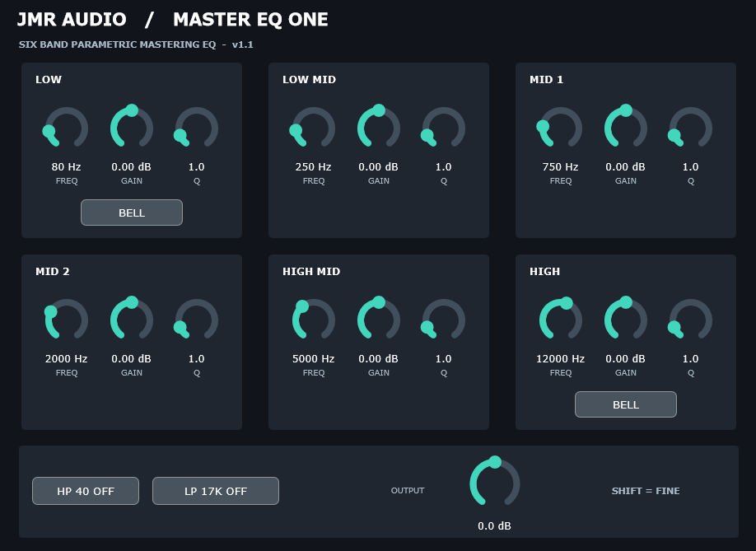This screenshot has height=551, width=756.
Task: Click the LOW band title label
Action: (x=49, y=80)
